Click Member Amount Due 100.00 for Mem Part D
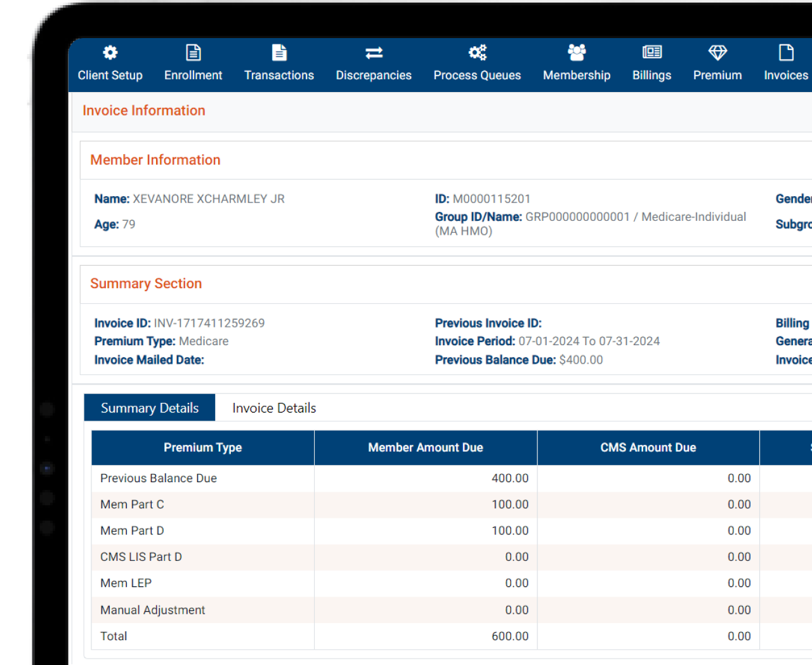This screenshot has width=812, height=665. [x=510, y=530]
